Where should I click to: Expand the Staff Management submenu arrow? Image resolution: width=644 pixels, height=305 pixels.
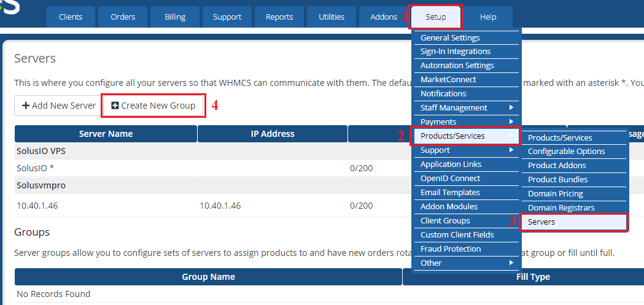511,108
